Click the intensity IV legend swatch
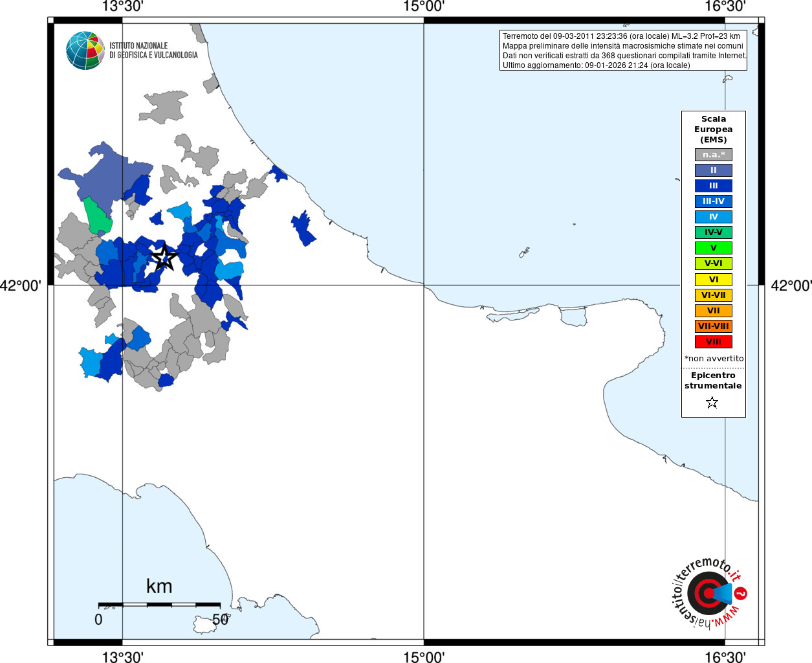The width and height of the screenshot is (812, 663). click(x=714, y=217)
